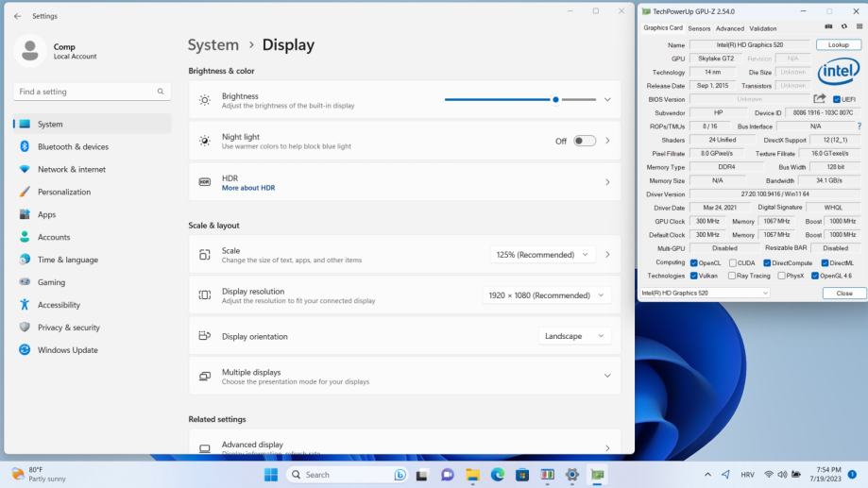Open the GPU-Z hamburger menu icon
This screenshot has height=488, width=868.
point(859,27)
